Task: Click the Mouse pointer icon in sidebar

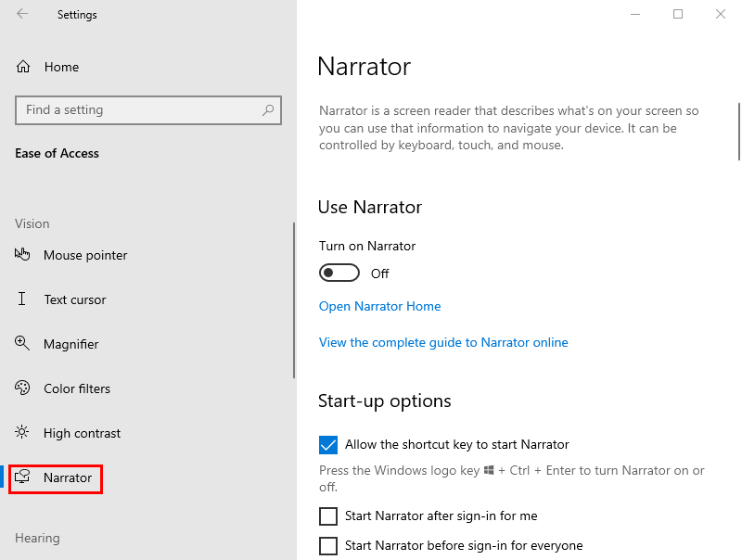Action: (x=22, y=254)
